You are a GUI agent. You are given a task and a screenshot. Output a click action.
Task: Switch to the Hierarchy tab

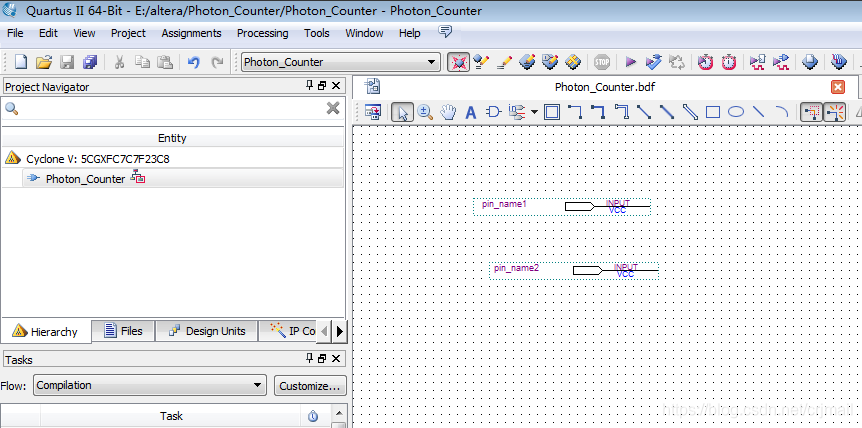pos(46,332)
